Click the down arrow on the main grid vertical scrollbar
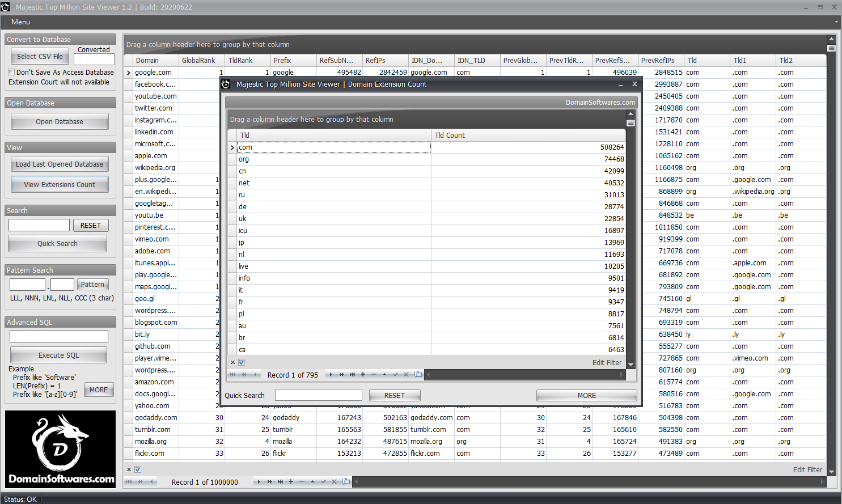The image size is (842, 504). pyautogui.click(x=832, y=471)
